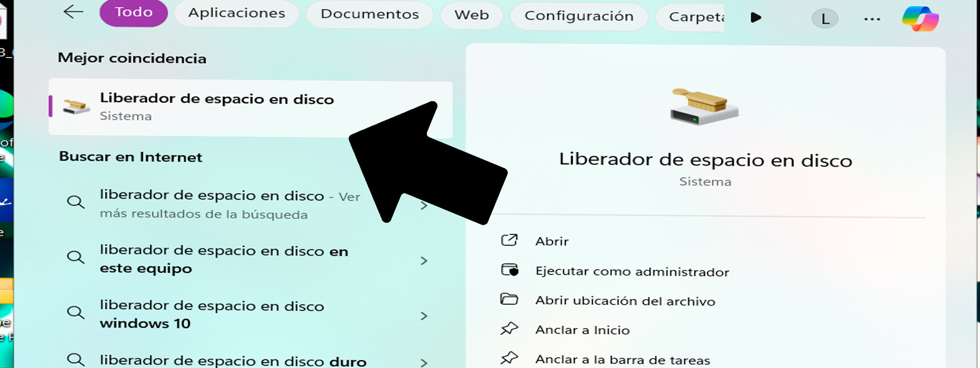Expand chevron for 'windows 10' suggestion

click(424, 316)
